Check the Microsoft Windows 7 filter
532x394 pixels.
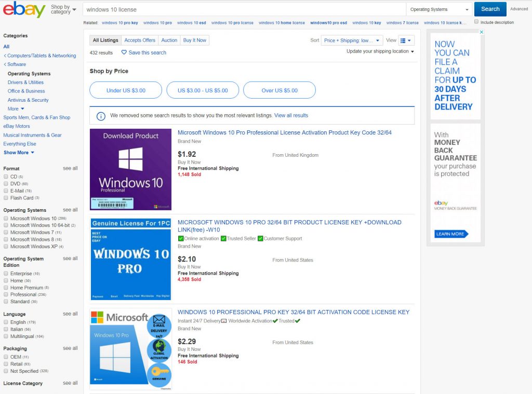6,233
